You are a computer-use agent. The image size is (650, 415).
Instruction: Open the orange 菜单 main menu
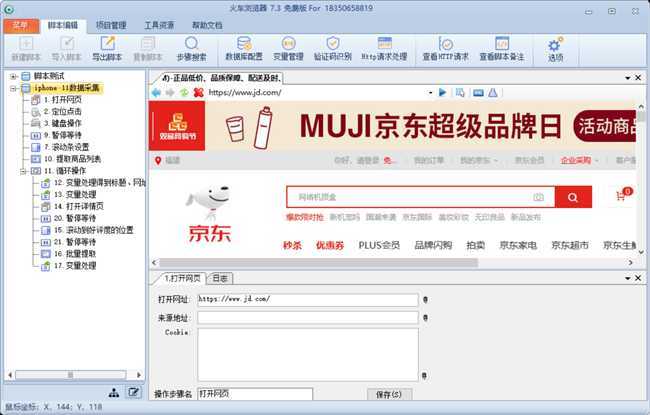[x=21, y=26]
